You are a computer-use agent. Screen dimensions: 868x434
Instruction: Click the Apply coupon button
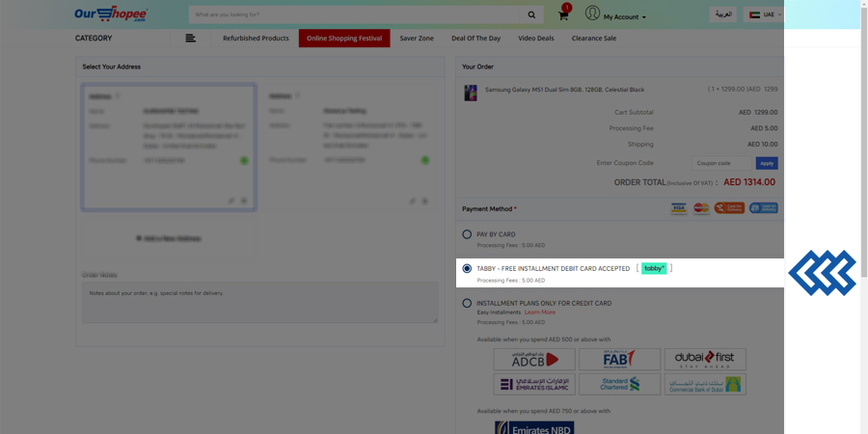coord(767,163)
